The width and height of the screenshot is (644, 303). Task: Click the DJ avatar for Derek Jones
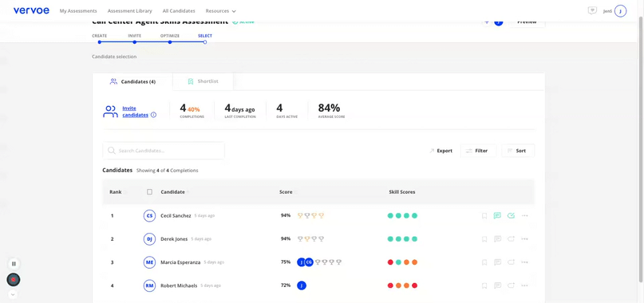point(149,239)
